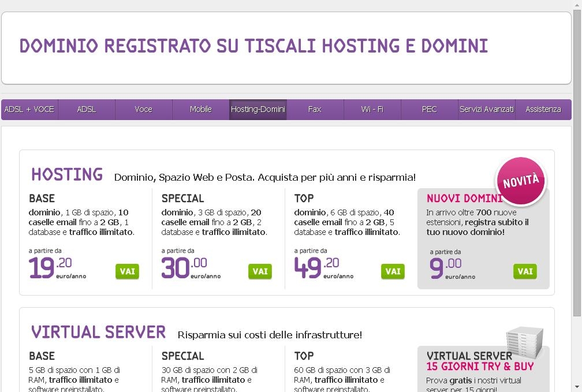Click the NUOVI DOMINI heading
The width and height of the screenshot is (582, 392).
click(464, 199)
